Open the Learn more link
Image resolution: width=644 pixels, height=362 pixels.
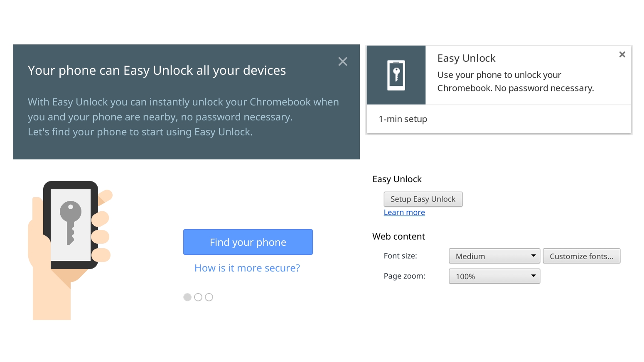click(x=404, y=213)
